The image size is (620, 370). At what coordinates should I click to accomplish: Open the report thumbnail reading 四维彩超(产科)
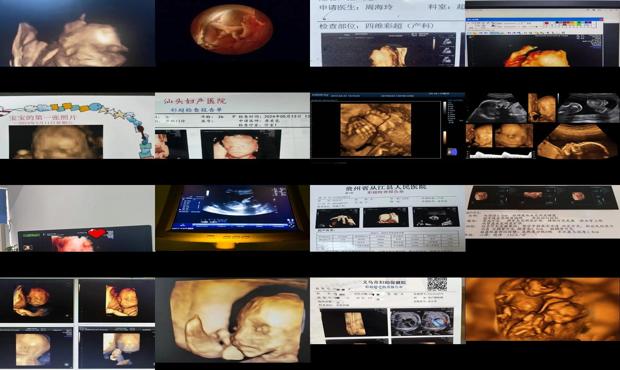[x=388, y=33]
